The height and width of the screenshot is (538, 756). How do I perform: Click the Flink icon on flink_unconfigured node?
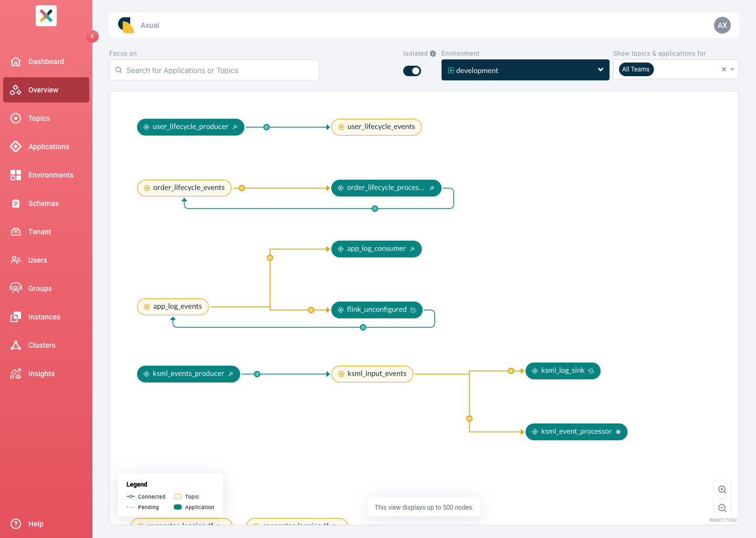tap(413, 310)
